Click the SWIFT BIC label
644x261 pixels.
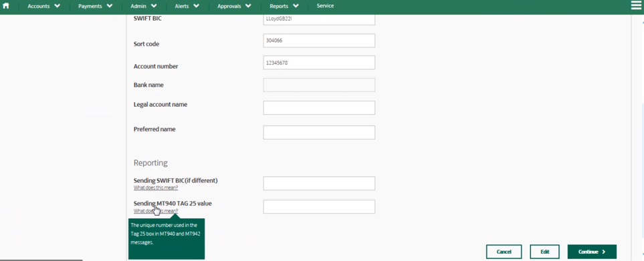pos(147,19)
